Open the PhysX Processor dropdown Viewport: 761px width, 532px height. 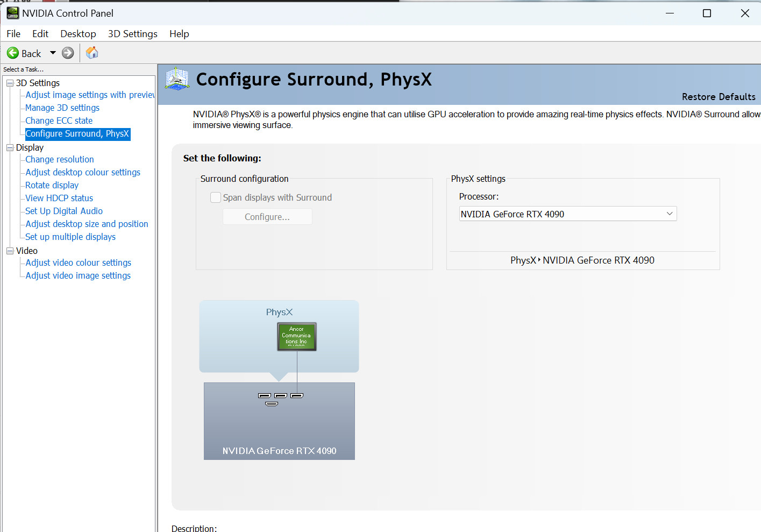click(568, 214)
